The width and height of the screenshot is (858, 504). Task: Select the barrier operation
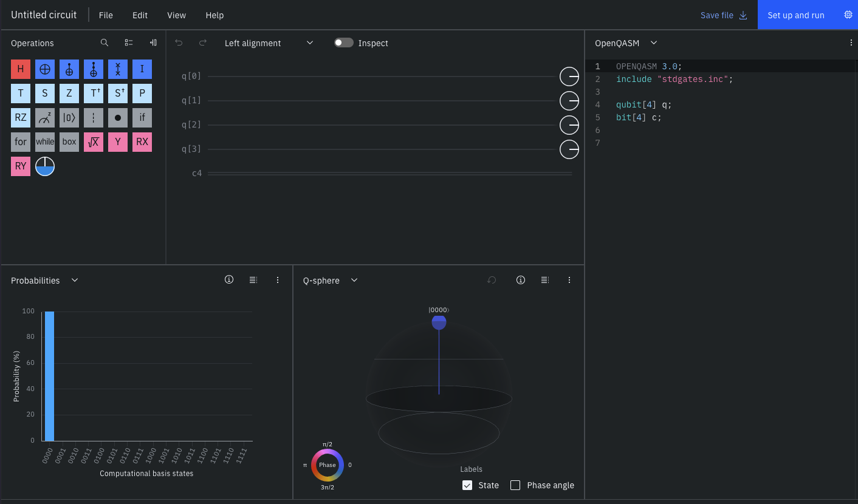point(94,118)
